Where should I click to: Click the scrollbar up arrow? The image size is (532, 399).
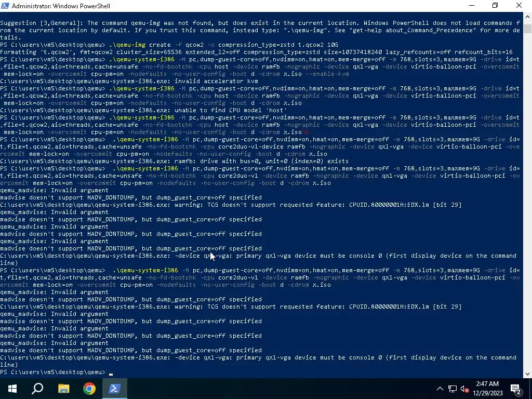pos(527,16)
